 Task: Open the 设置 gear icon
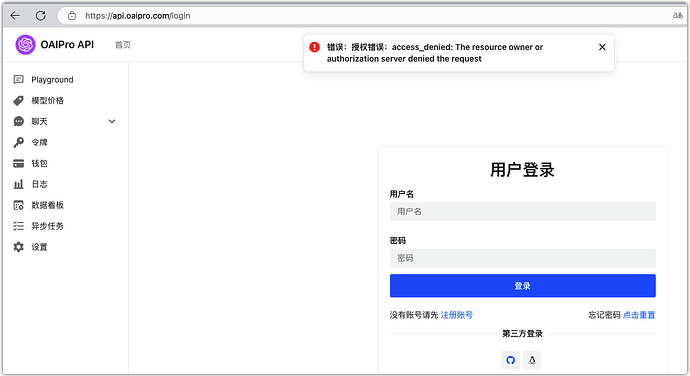coord(18,247)
